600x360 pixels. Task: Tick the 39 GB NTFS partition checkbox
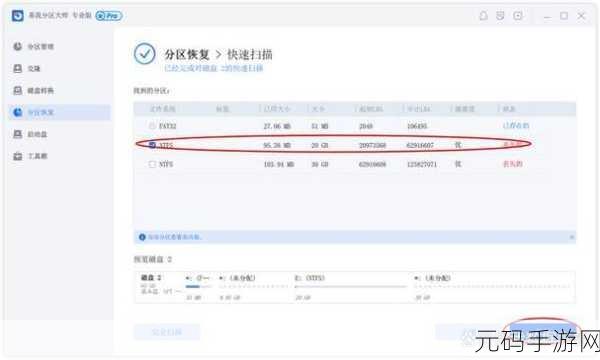click(152, 164)
